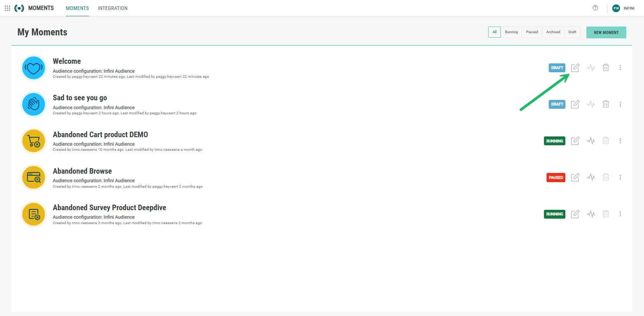Edit the Welcome moment
The width and height of the screenshot is (644, 316).
point(575,67)
